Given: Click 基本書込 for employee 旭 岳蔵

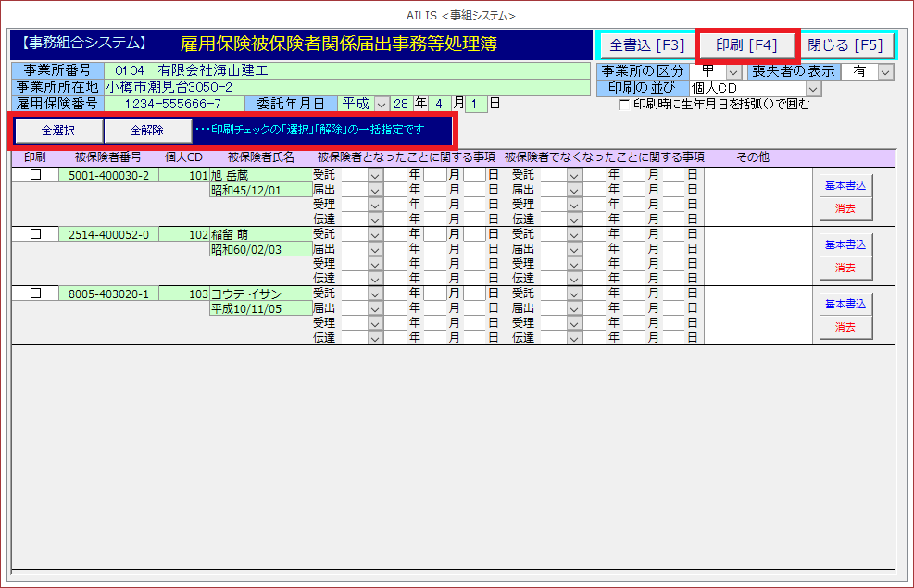Looking at the screenshot, I should click(845, 185).
